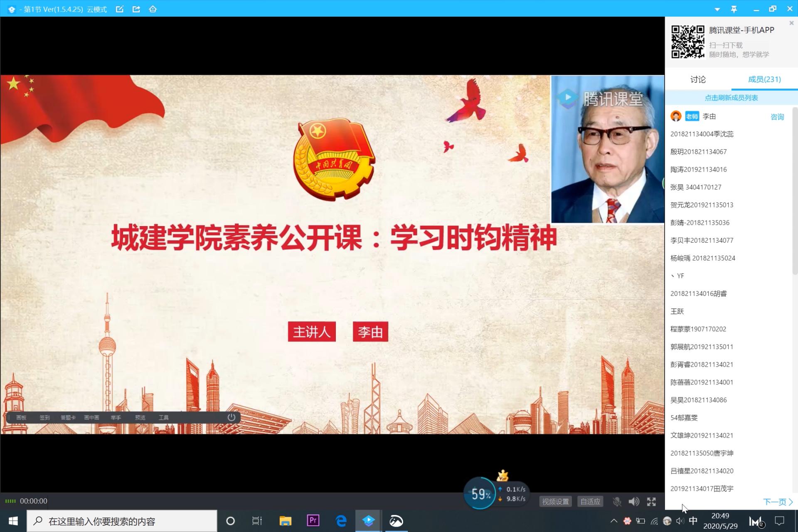Click the share arrow icon in the title bar
This screenshot has height=532, width=798.
pyautogui.click(x=136, y=9)
